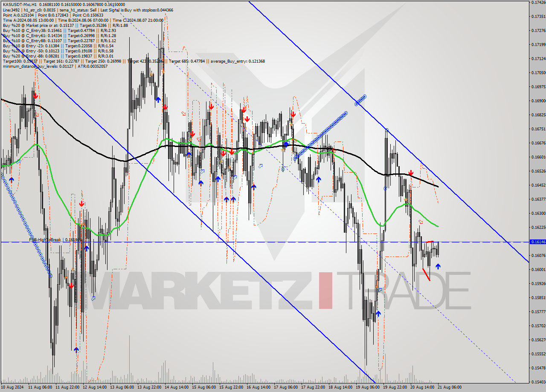546x392 pixels.
Task: Click the '11 Aug 22:00' time axis label
Action: (67, 387)
